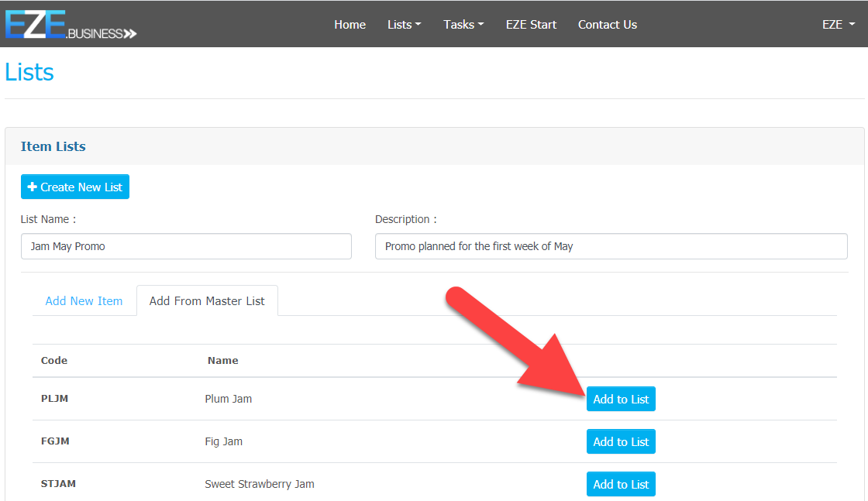Go to the Home page
This screenshot has height=501, width=868.
tap(350, 25)
